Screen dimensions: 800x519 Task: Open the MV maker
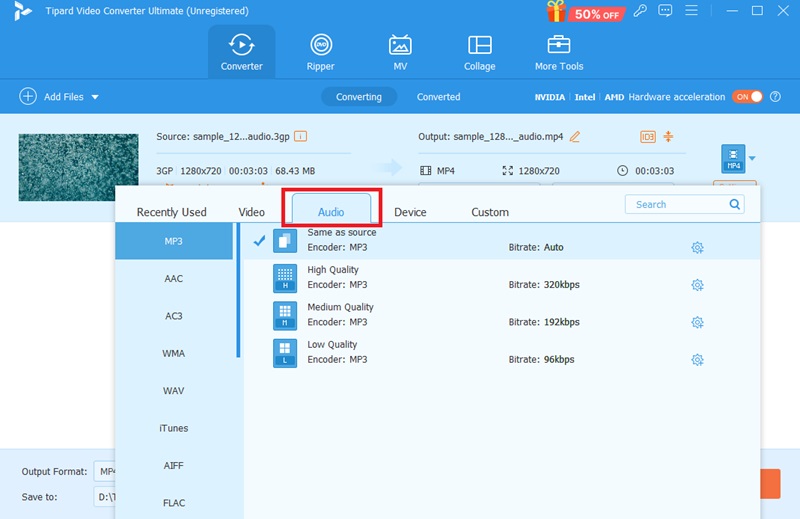tap(400, 52)
